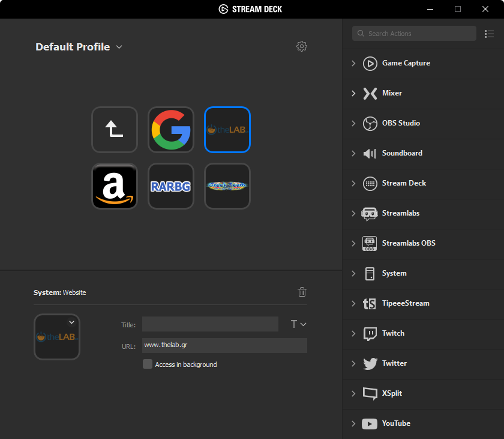Click the Game Capture icon
The height and width of the screenshot is (439, 504).
click(x=370, y=63)
